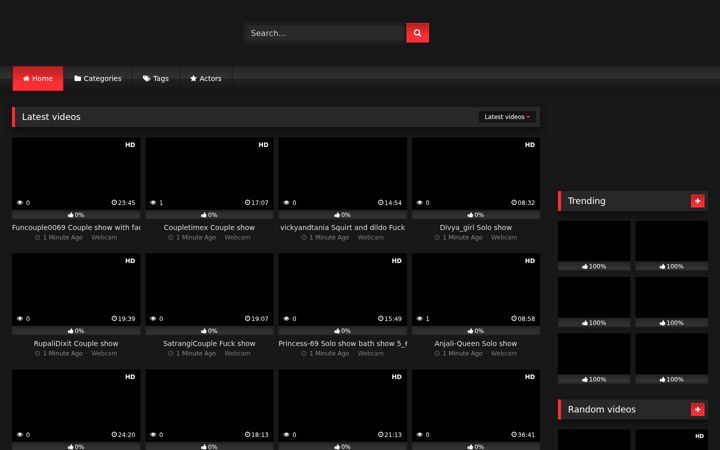Click the star icon beside Actors

(193, 79)
